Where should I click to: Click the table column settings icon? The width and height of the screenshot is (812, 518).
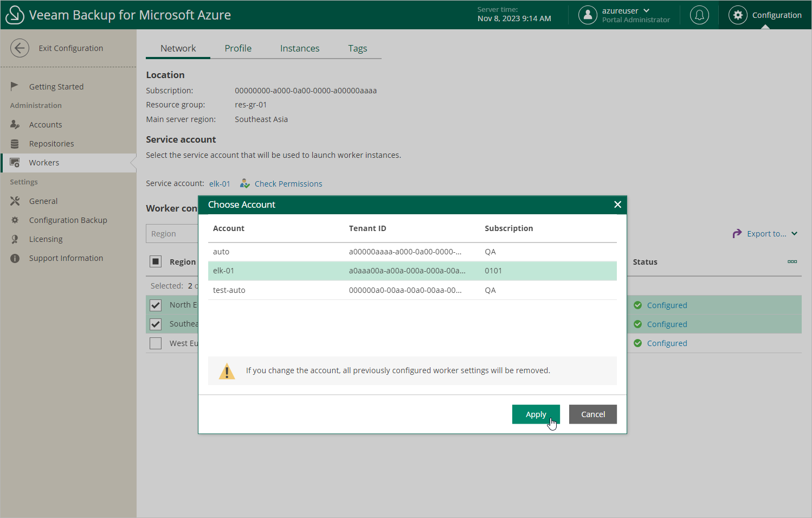click(x=792, y=262)
